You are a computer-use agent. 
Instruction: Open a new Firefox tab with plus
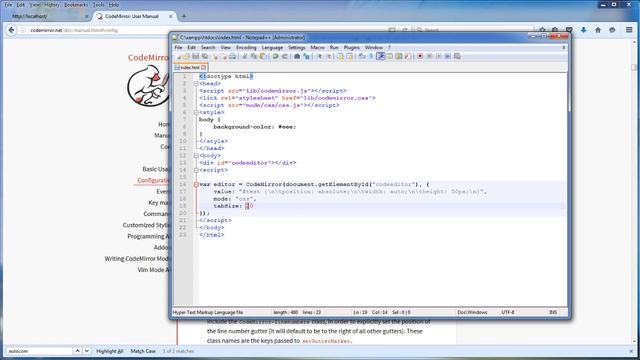[184, 16]
